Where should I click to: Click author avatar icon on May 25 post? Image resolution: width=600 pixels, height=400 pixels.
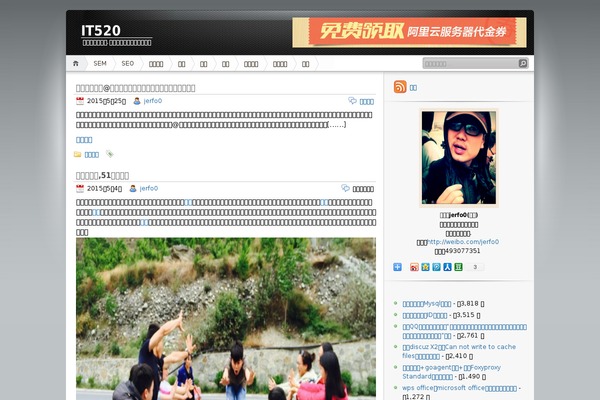click(x=137, y=101)
